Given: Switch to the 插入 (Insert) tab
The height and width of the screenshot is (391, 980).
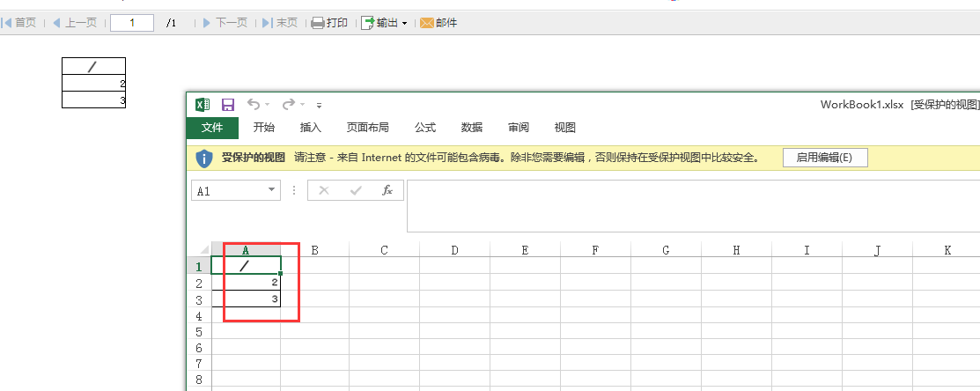Looking at the screenshot, I should (311, 128).
